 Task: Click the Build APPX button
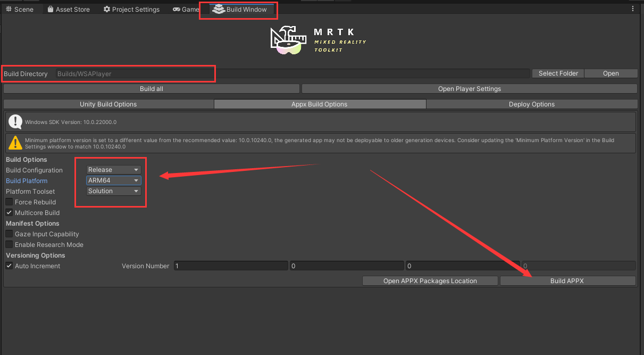[567, 281]
